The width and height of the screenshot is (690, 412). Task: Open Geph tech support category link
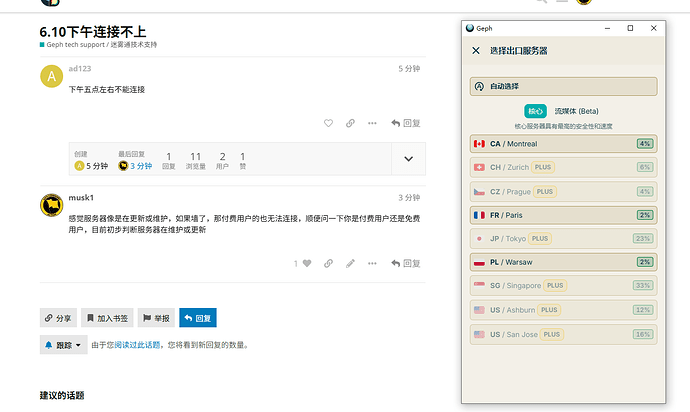coord(102,44)
